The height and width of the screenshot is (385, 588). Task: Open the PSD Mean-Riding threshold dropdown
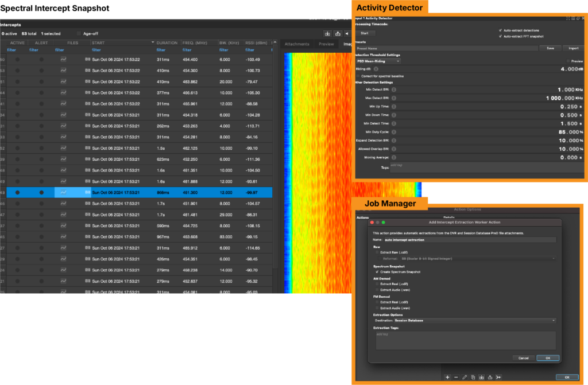378,61
